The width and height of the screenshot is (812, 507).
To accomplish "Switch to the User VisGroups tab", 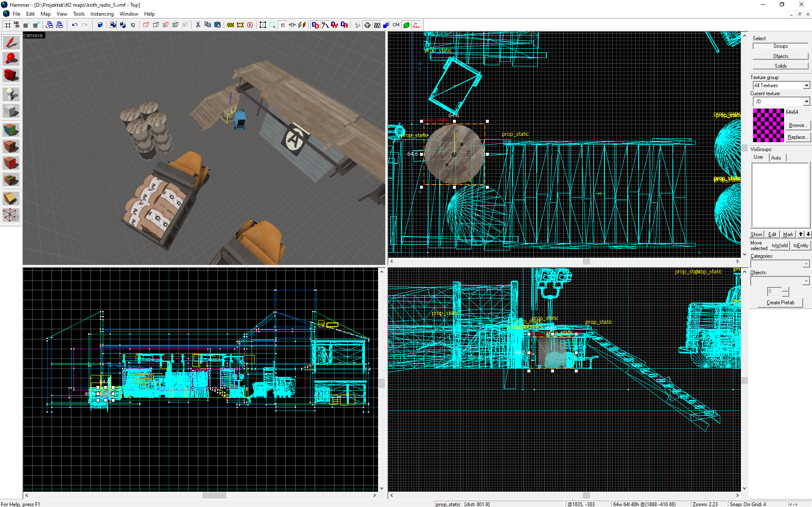I will pos(759,157).
